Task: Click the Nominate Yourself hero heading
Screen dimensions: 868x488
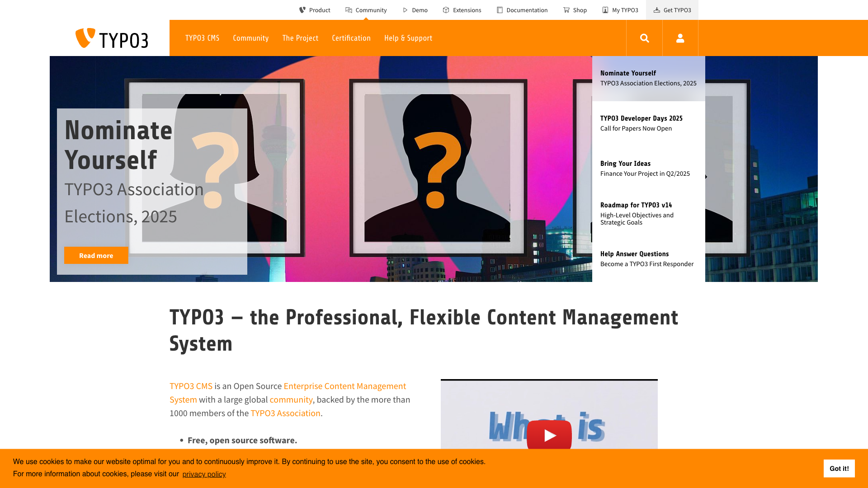Action: pyautogui.click(x=118, y=145)
